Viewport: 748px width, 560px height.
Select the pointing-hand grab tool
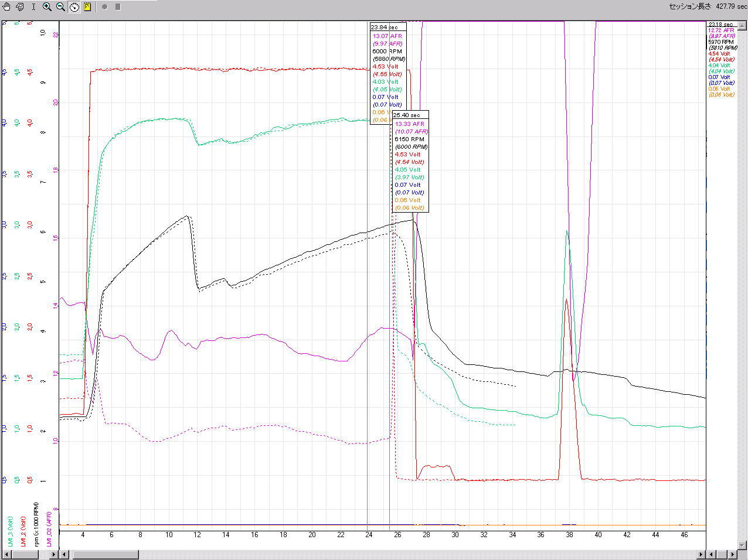click(x=20, y=7)
